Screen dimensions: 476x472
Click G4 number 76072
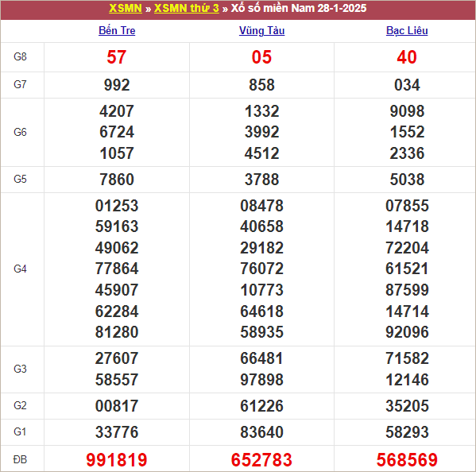pyautogui.click(x=261, y=269)
